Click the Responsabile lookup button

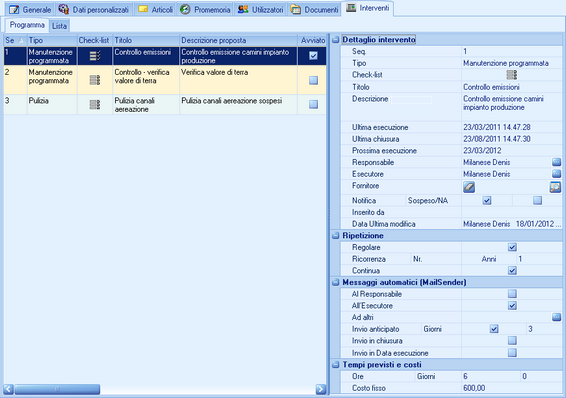(556, 162)
